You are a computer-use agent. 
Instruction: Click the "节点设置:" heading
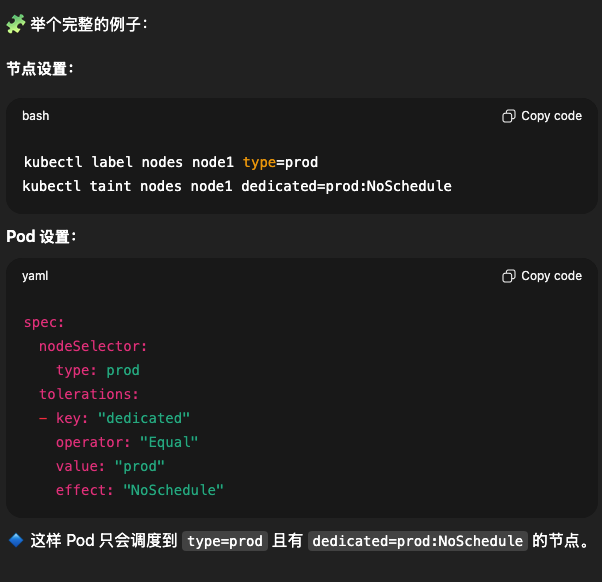pos(40,69)
